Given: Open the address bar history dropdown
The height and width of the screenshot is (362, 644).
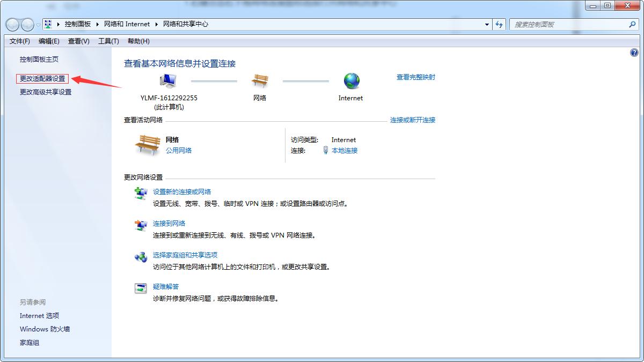Looking at the screenshot, I should [x=486, y=24].
